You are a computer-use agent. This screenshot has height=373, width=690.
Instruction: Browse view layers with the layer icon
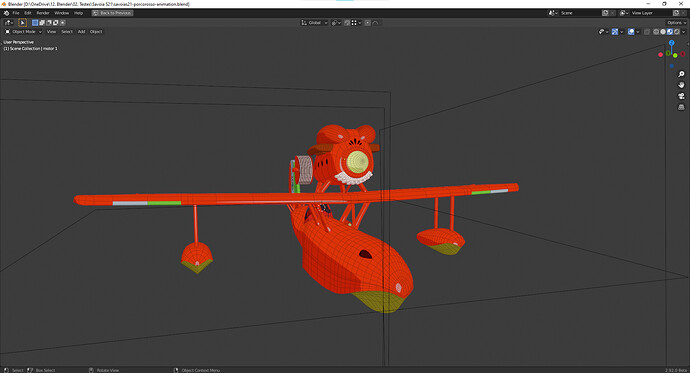pos(624,13)
